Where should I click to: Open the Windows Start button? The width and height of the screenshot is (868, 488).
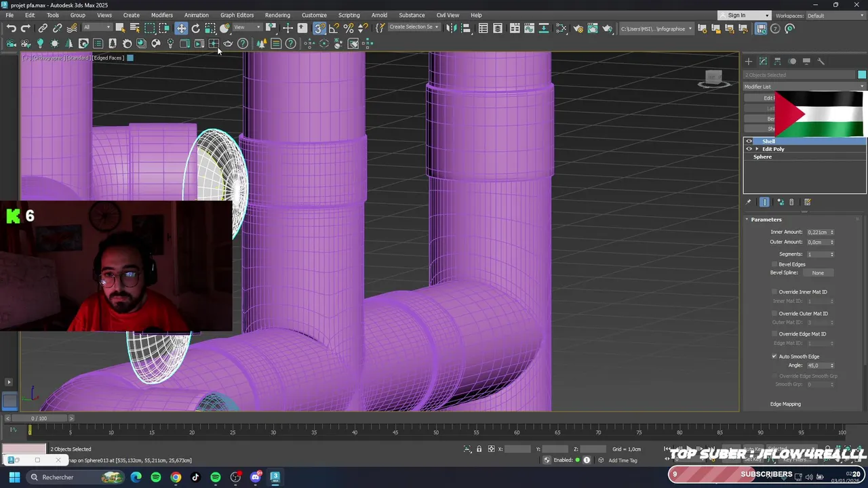pos(14,477)
